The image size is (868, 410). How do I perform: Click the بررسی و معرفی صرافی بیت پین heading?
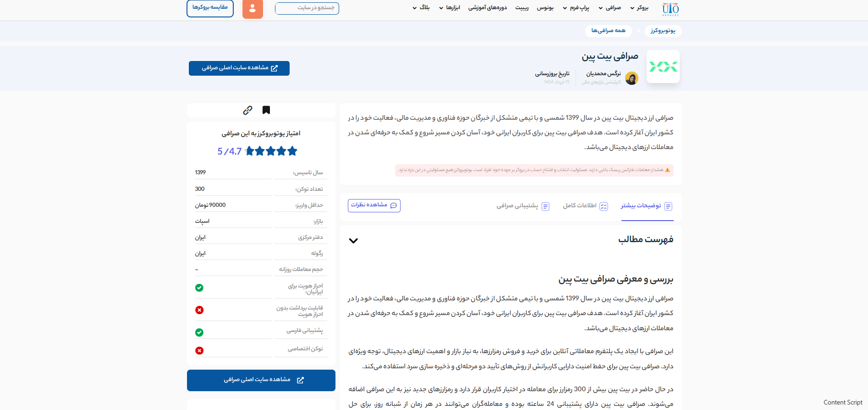coord(616,279)
